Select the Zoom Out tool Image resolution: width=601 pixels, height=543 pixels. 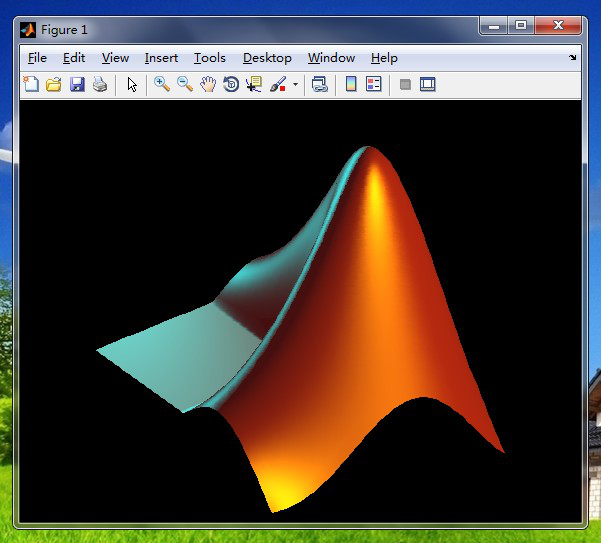click(x=185, y=85)
